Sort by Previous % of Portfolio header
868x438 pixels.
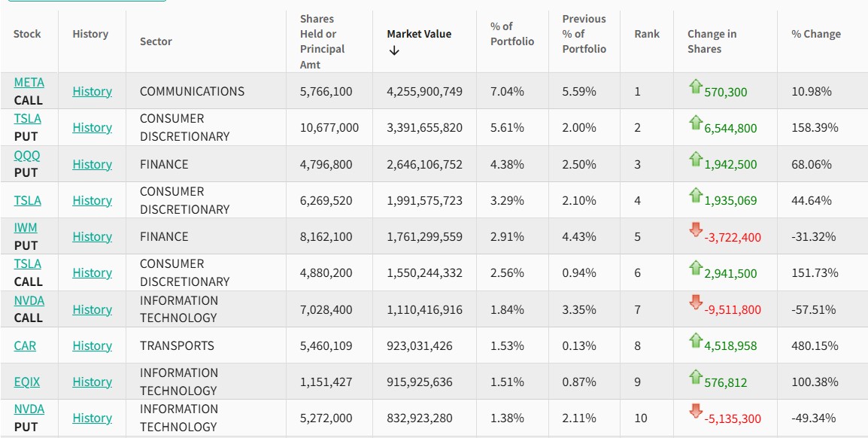coord(584,34)
